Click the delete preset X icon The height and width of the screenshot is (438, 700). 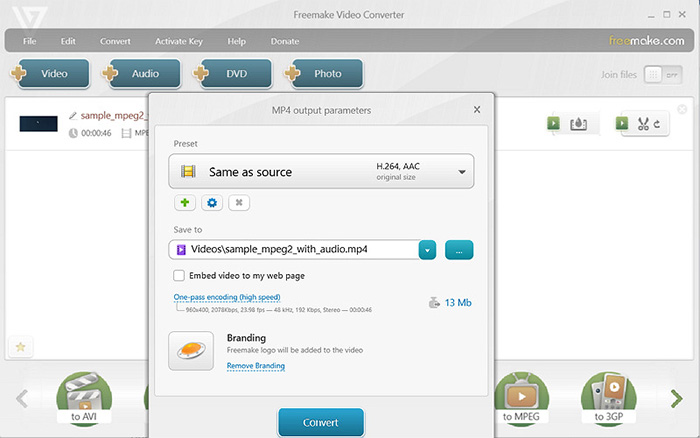[238, 203]
